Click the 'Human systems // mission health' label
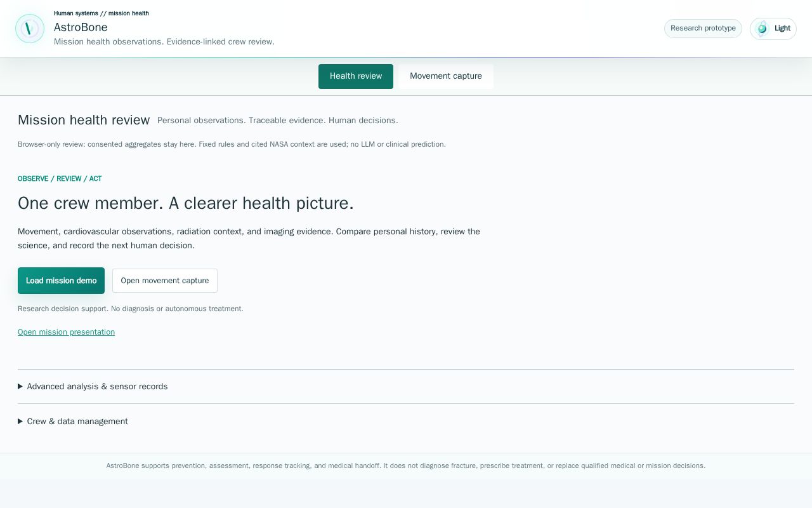Screen dimensions: 812x508 coord(101,13)
